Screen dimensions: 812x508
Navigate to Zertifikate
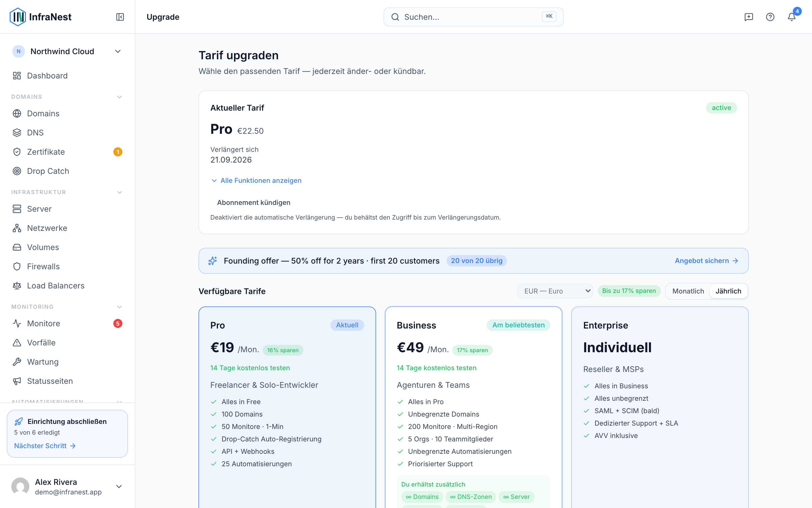[67, 152]
